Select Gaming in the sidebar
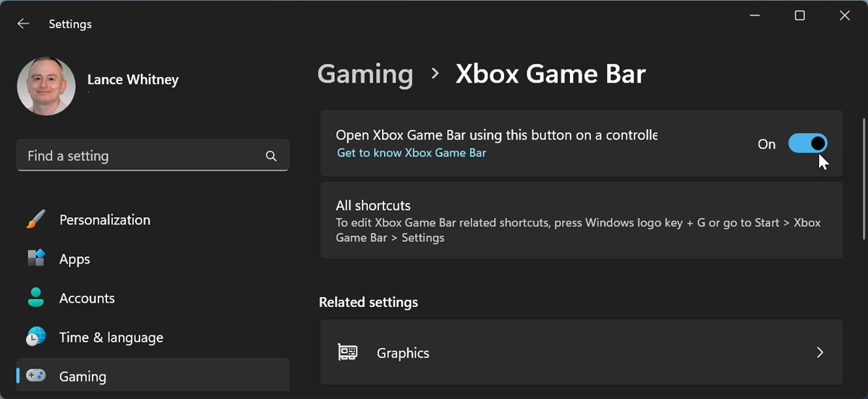The width and height of the screenshot is (868, 399). pyautogui.click(x=153, y=377)
